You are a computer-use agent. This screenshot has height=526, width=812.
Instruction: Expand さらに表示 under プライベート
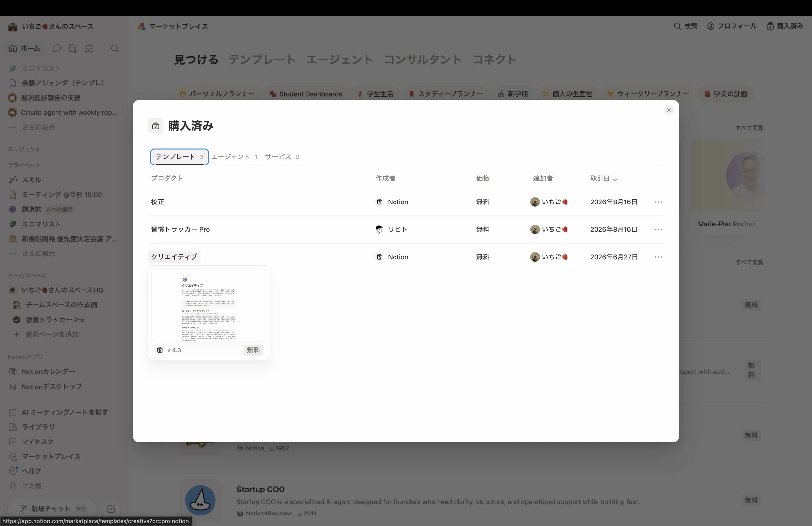(64, 254)
